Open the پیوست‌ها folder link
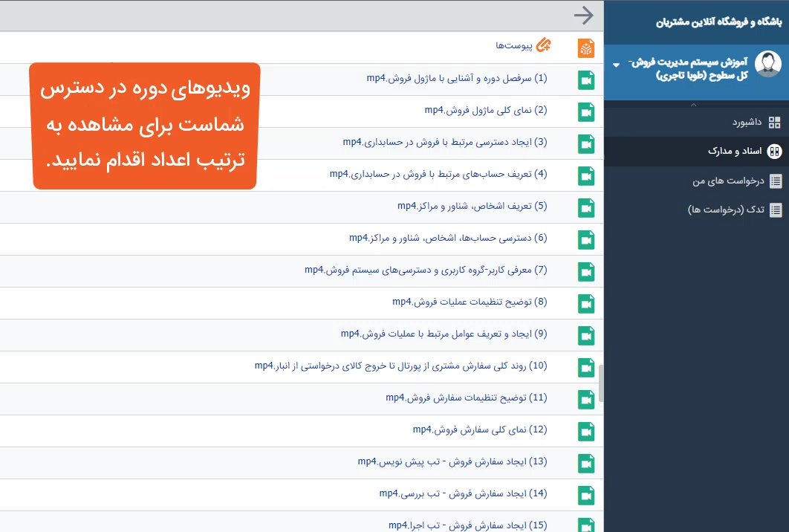The height and width of the screenshot is (532, 789). [514, 46]
